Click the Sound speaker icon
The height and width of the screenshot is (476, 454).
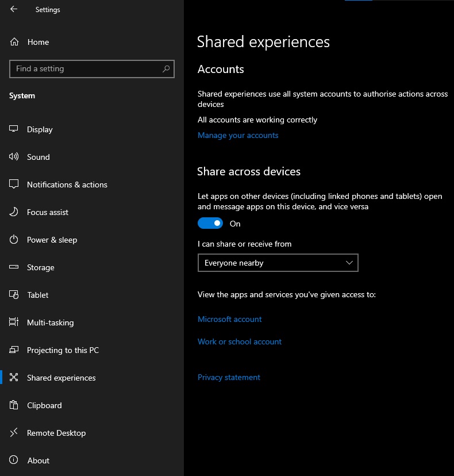(14, 157)
